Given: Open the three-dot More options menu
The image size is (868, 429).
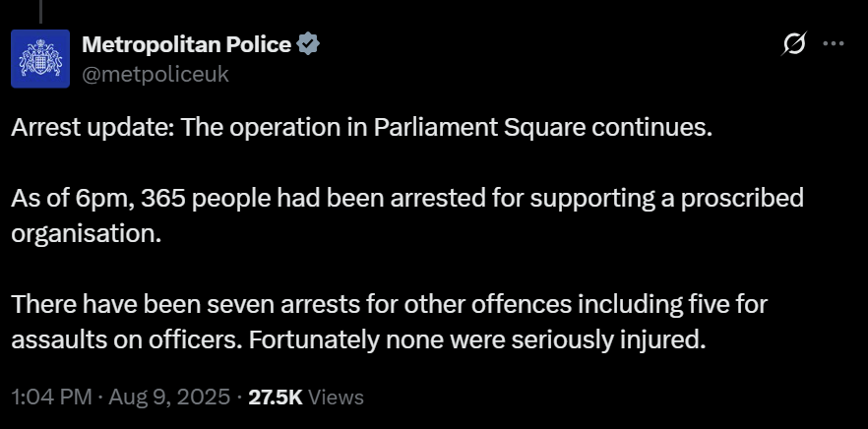Looking at the screenshot, I should click(x=834, y=43).
